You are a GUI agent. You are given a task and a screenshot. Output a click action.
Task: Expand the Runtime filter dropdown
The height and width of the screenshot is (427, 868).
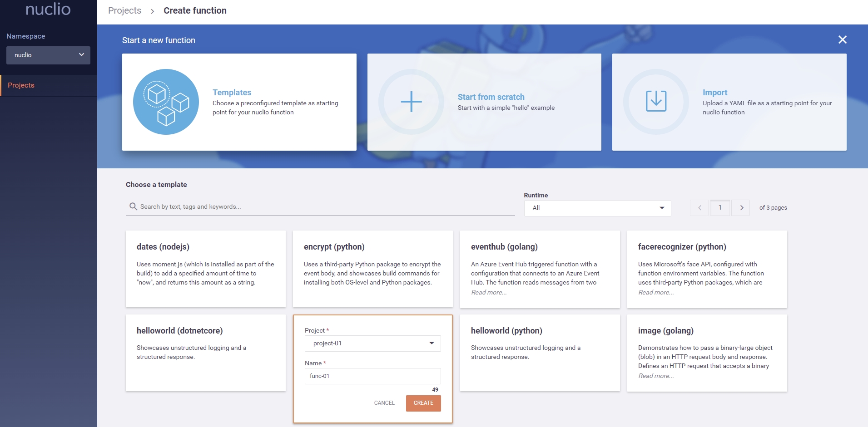(x=597, y=208)
